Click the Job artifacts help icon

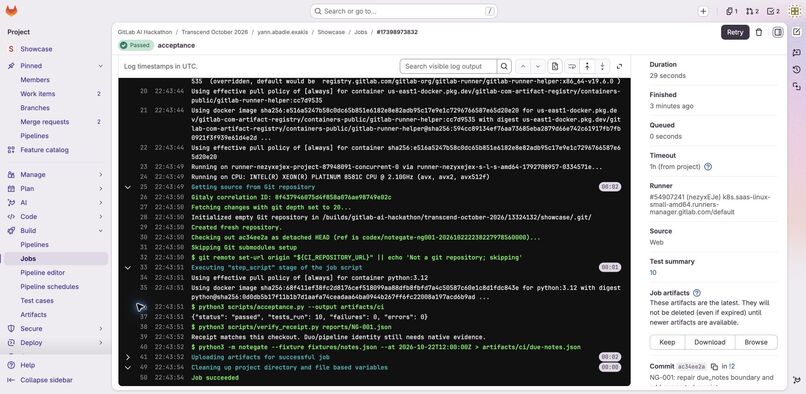click(697, 293)
